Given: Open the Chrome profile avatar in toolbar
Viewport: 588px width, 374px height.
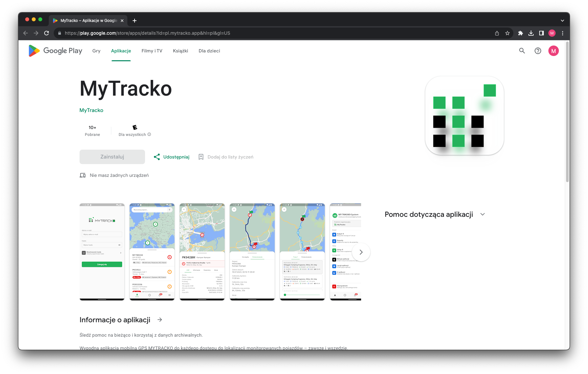Looking at the screenshot, I should click(x=552, y=33).
